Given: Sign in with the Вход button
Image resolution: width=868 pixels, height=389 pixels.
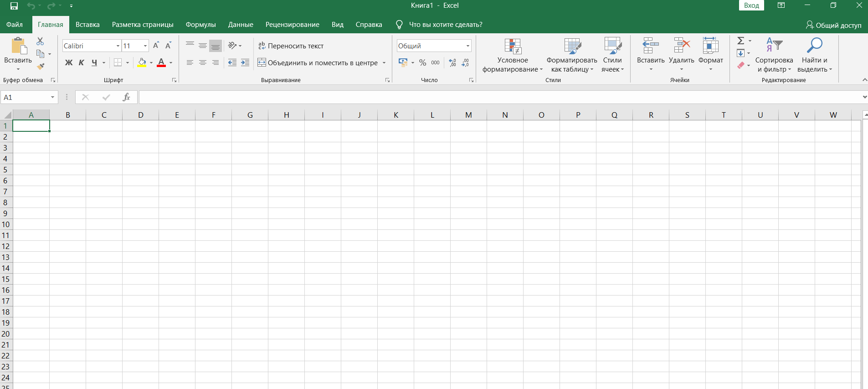Looking at the screenshot, I should [751, 5].
